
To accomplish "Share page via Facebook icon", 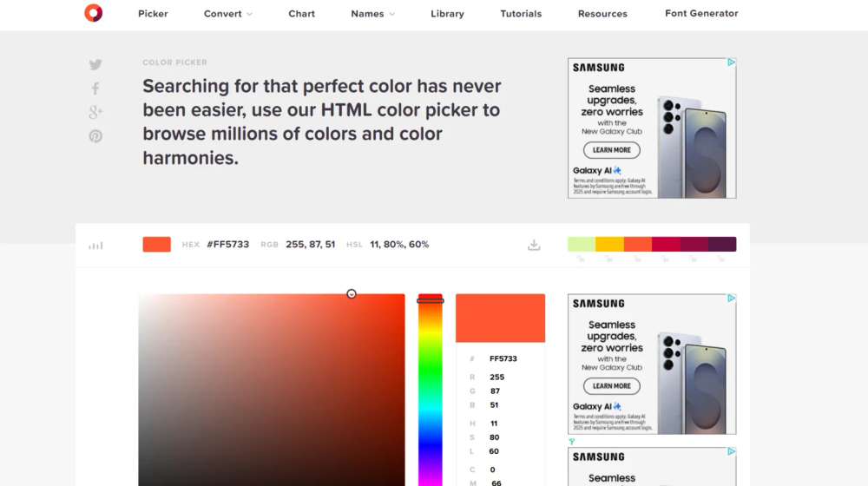I will pos(95,89).
